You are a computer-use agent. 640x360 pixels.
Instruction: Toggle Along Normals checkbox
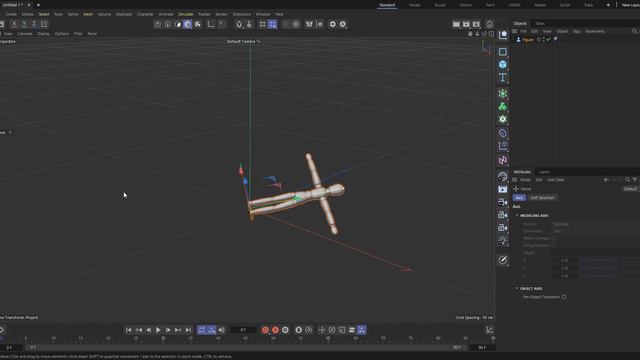click(x=554, y=245)
